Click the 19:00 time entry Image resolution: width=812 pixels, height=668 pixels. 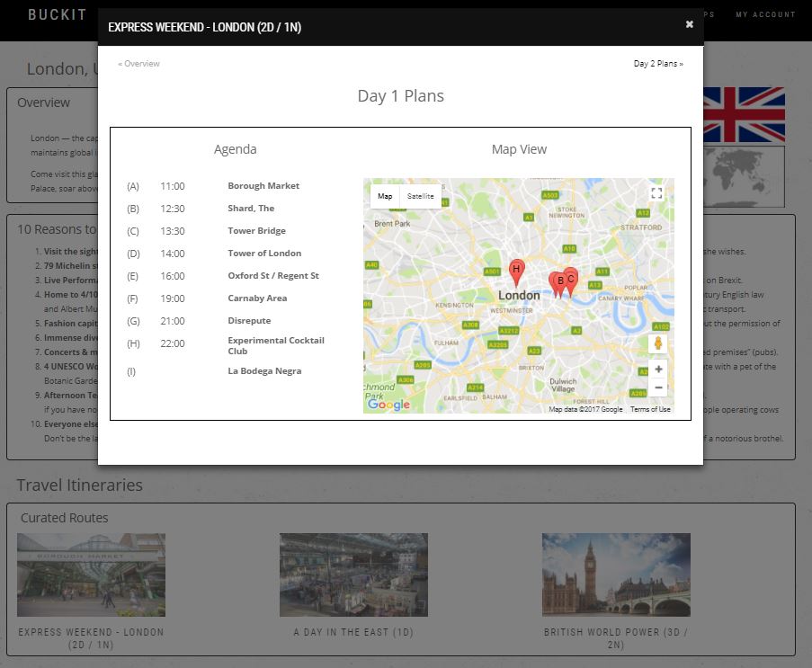pyautogui.click(x=173, y=298)
